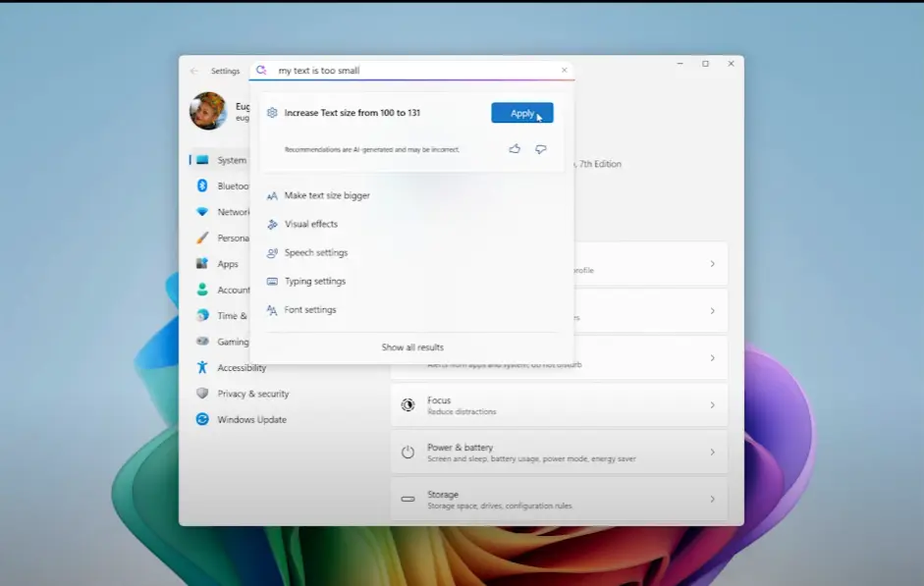The height and width of the screenshot is (586, 924).
Task: Click the Privacy & security shield icon
Action: (x=202, y=393)
